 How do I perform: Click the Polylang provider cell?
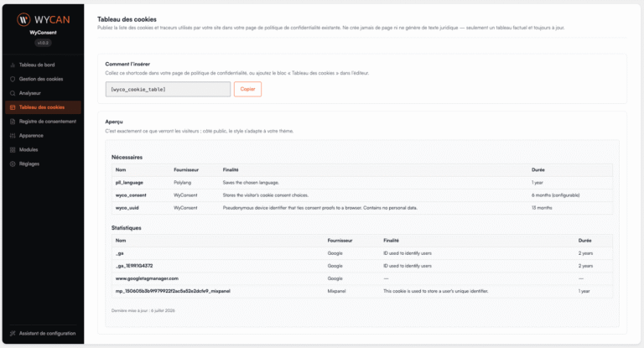182,183
